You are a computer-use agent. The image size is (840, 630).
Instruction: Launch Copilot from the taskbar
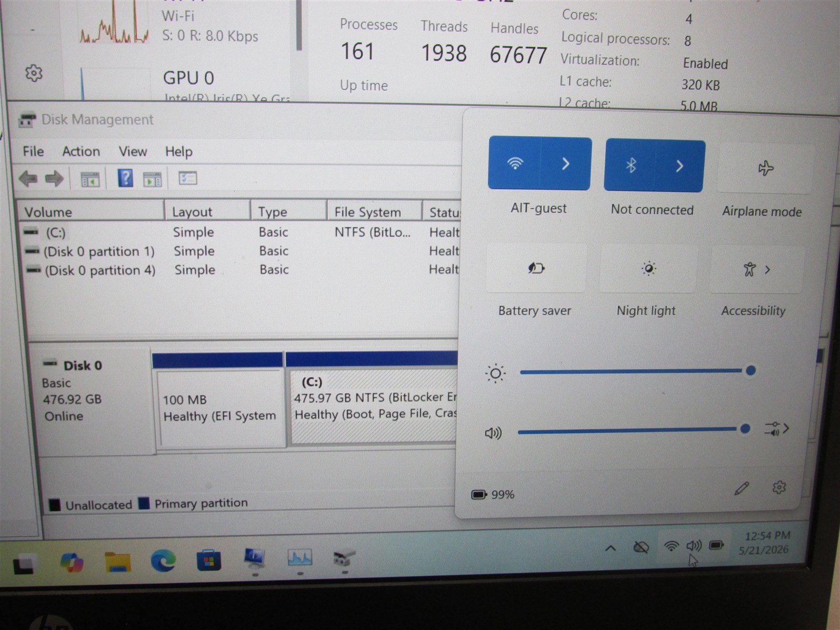point(72,562)
